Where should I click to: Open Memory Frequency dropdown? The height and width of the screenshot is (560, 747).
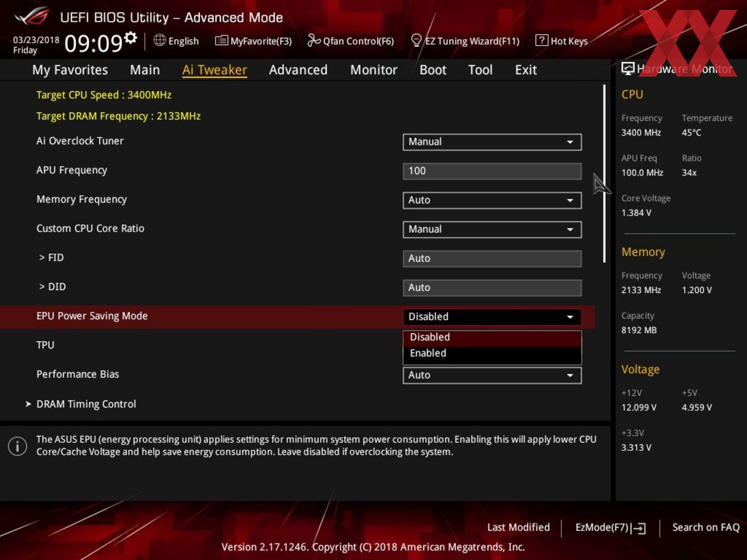(x=492, y=200)
